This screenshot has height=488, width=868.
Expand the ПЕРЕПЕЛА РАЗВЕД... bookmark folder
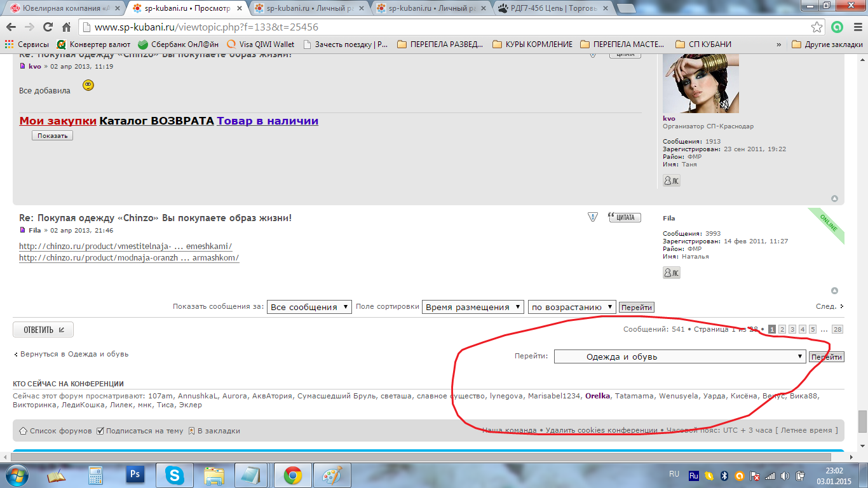point(440,44)
